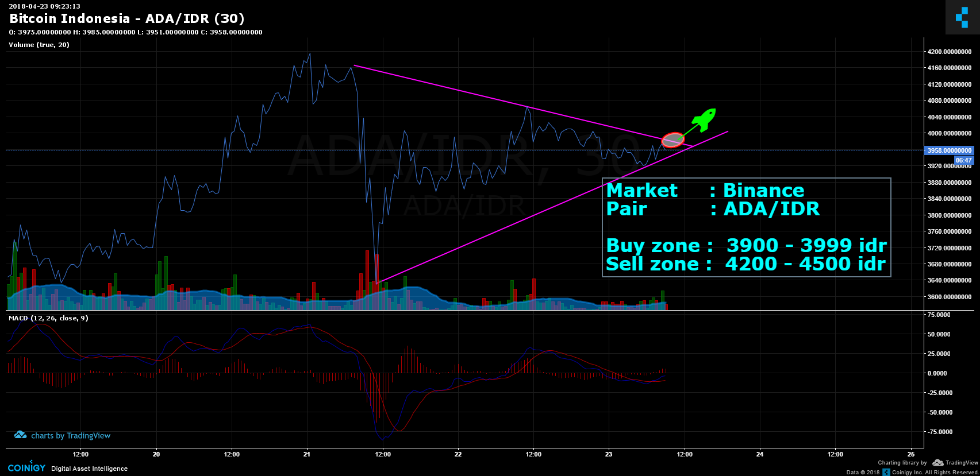Click the 3600.00000000 price axis label
This screenshot has height=476, width=980.
click(949, 297)
